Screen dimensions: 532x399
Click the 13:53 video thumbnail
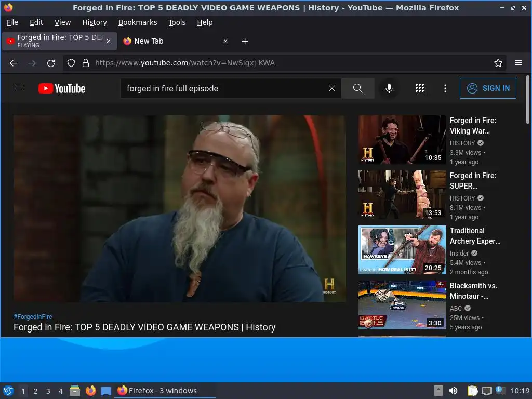point(402,195)
